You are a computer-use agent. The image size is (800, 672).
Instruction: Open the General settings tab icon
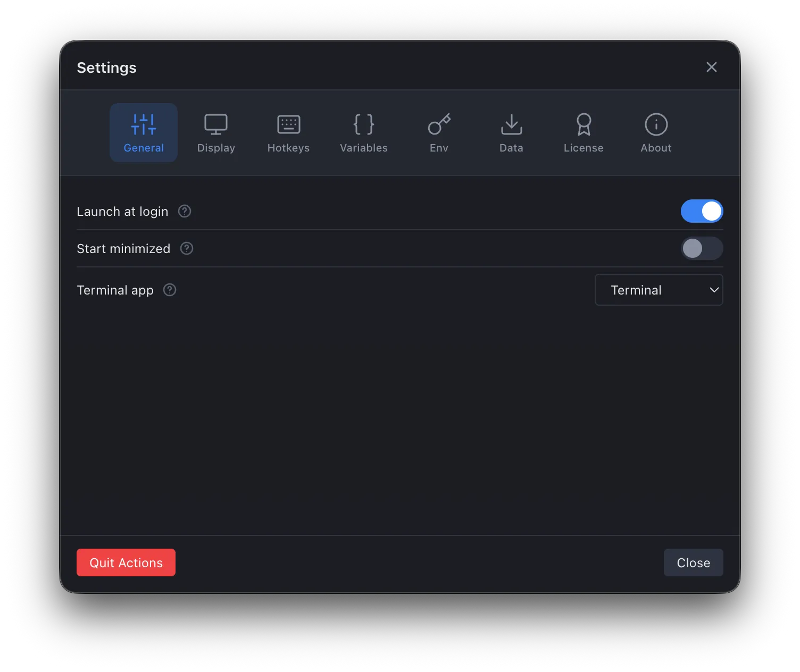(143, 125)
